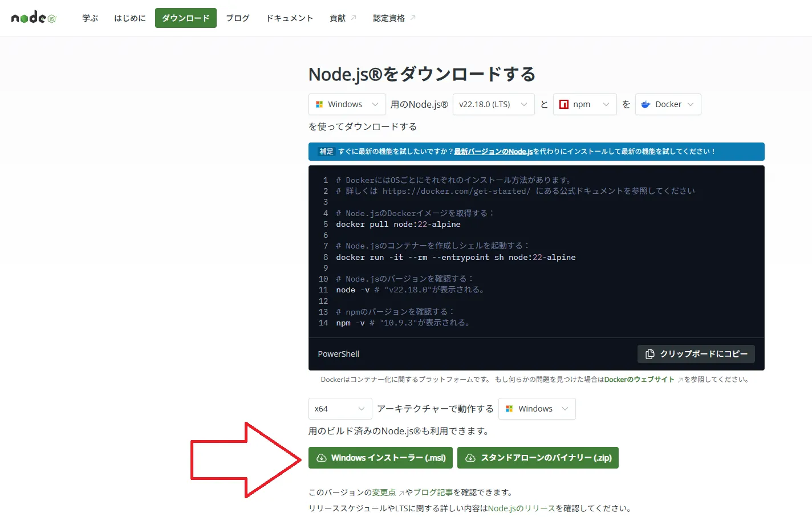Click the Windows logo in the lower platform selector
The height and width of the screenshot is (517, 812).
[509, 409]
